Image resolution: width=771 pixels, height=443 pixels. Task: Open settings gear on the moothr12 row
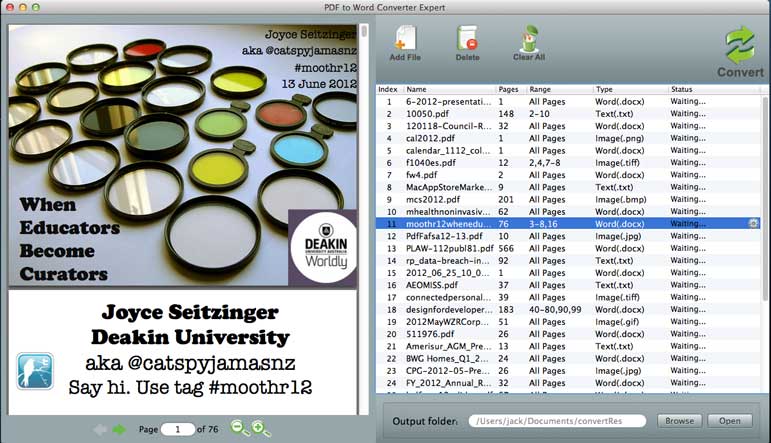753,224
